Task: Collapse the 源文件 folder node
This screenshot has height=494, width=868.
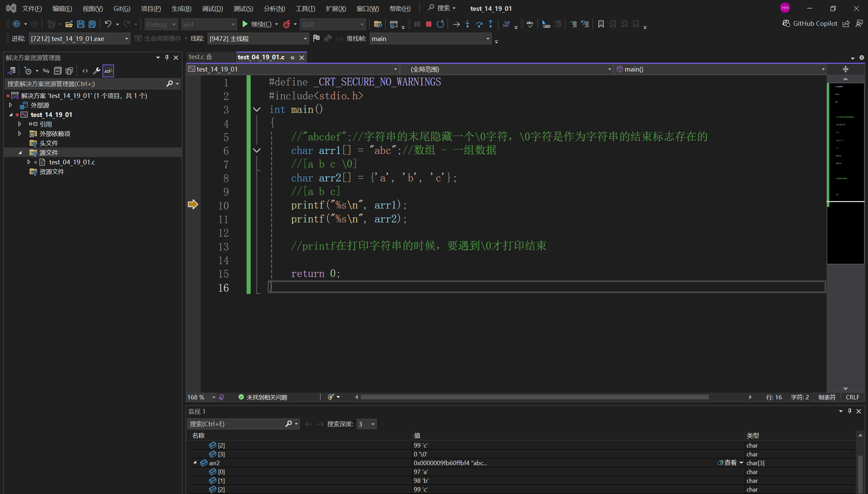Action: pos(20,153)
